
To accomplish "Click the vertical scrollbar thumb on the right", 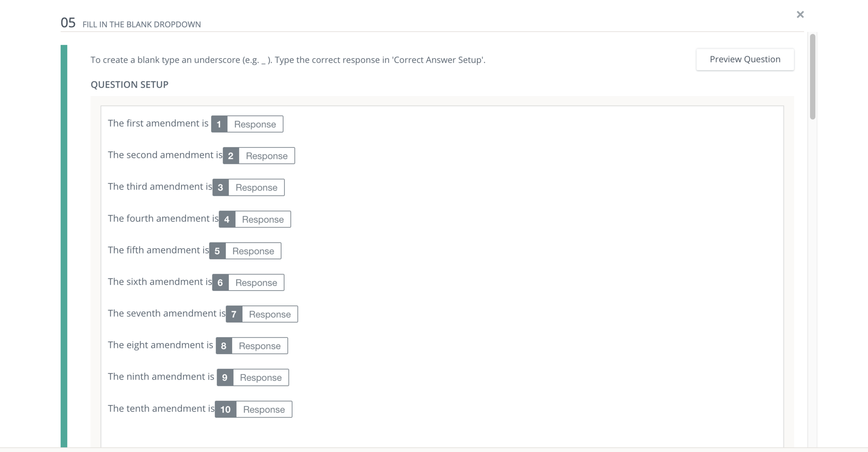I will (x=812, y=76).
